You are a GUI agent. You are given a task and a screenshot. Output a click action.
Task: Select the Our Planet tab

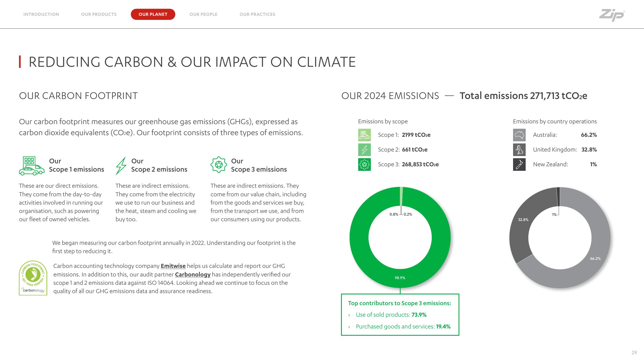(153, 14)
